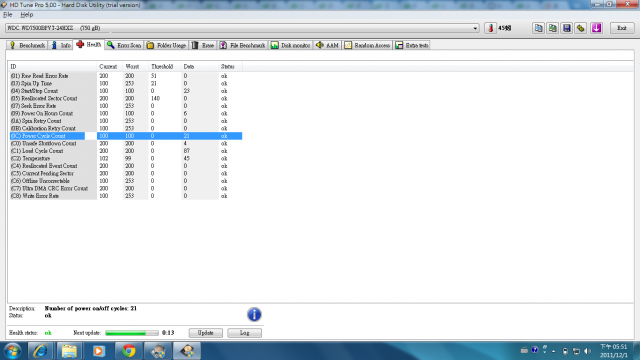Click the health status ok value
Screen dimensions: 640x360
pyautogui.click(x=48, y=333)
